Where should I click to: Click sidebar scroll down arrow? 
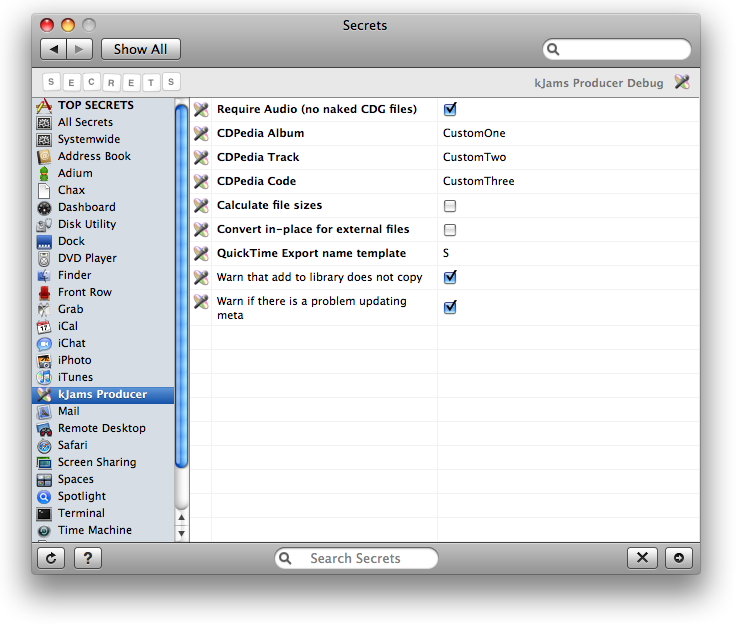pos(181,534)
